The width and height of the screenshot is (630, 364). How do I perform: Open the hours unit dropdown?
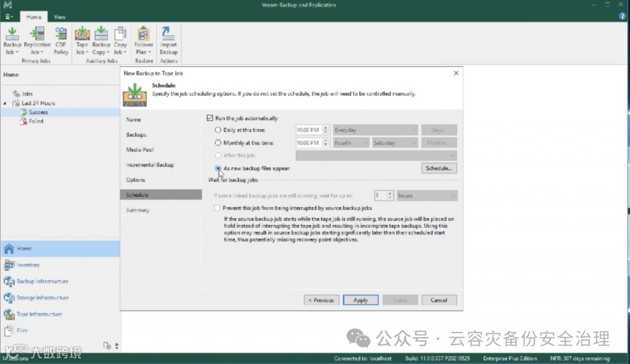click(426, 195)
